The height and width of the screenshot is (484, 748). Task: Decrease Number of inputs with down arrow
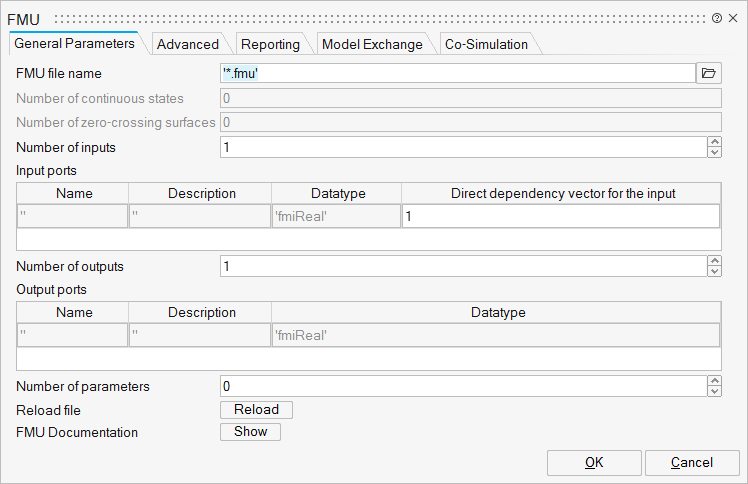(714, 152)
